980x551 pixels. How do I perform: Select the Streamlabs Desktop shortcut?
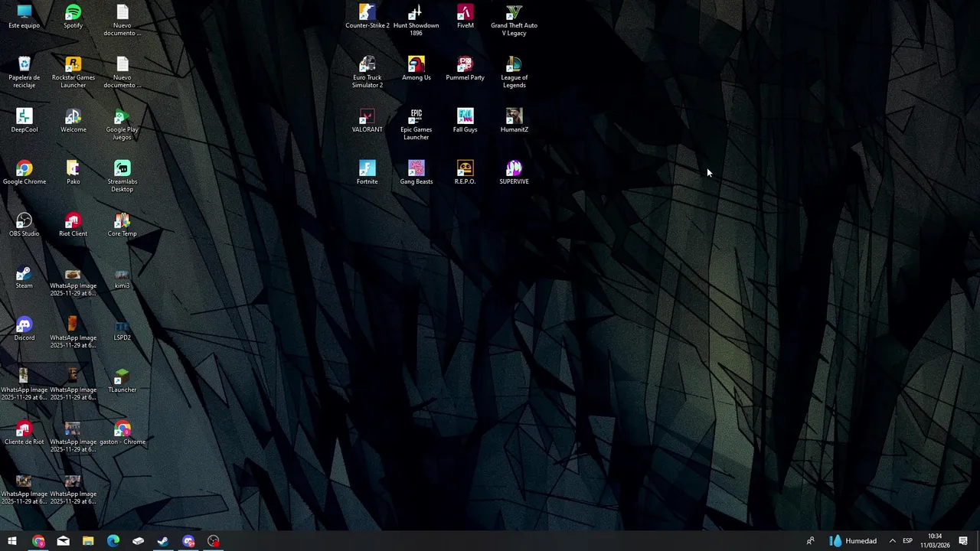pyautogui.click(x=122, y=177)
